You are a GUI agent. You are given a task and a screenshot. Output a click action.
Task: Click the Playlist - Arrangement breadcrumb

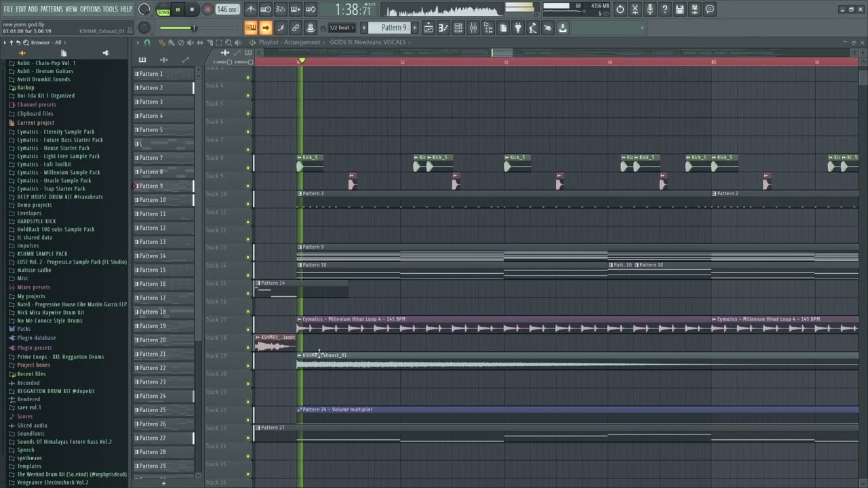[x=290, y=42]
